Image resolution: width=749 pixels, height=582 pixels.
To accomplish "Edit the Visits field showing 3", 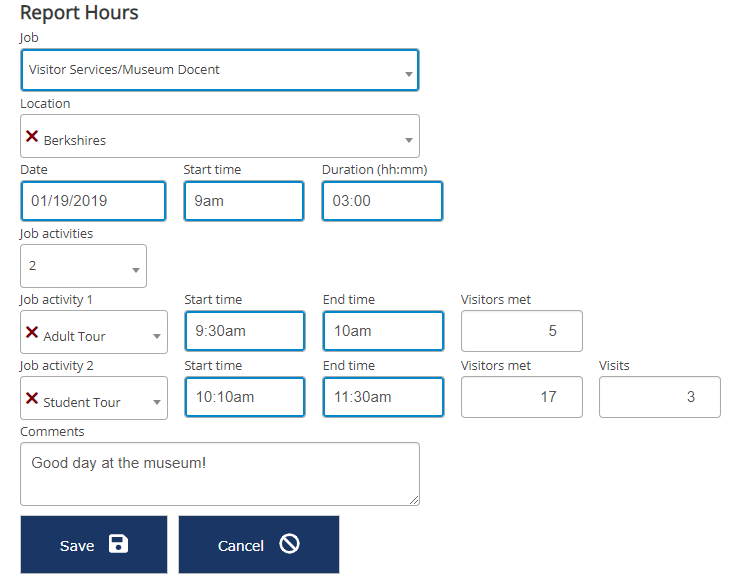I will click(x=660, y=397).
